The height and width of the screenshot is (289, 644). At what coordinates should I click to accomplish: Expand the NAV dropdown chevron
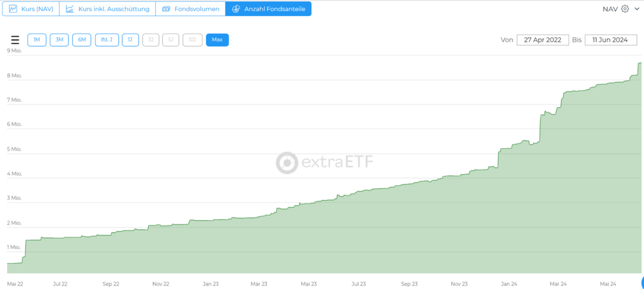[x=637, y=9]
